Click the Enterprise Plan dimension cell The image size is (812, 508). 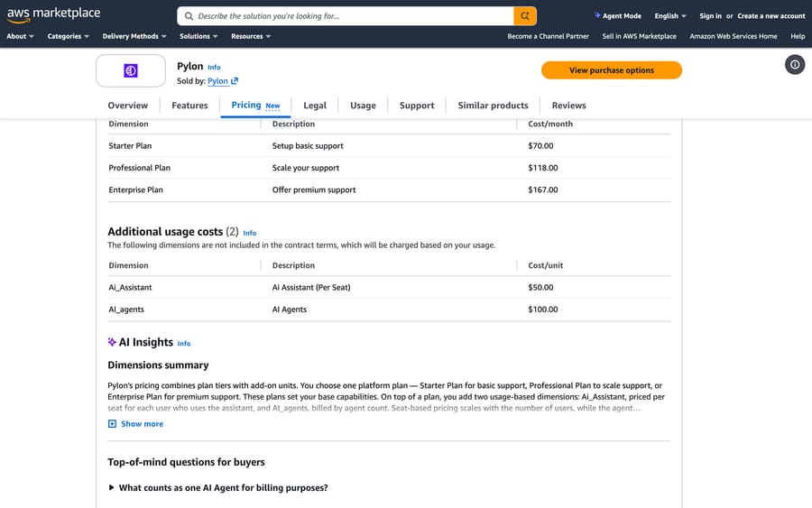click(x=135, y=190)
